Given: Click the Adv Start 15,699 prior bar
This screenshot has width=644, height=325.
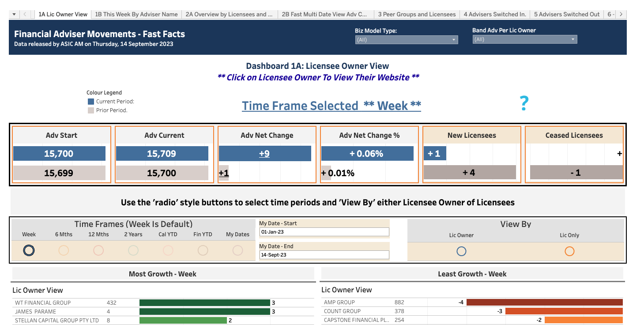Looking at the screenshot, I should tap(59, 173).
